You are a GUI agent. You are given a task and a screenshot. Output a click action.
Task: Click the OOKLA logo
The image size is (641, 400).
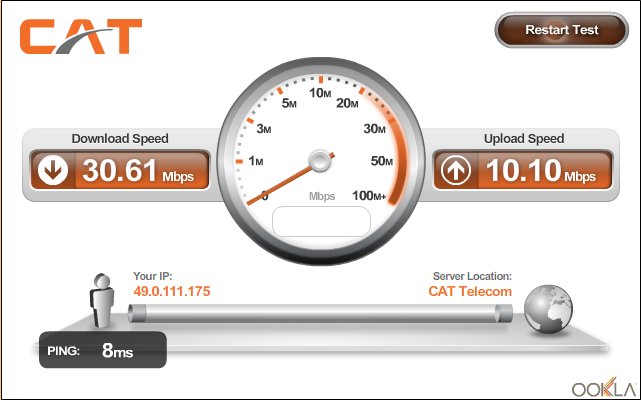pyautogui.click(x=603, y=387)
